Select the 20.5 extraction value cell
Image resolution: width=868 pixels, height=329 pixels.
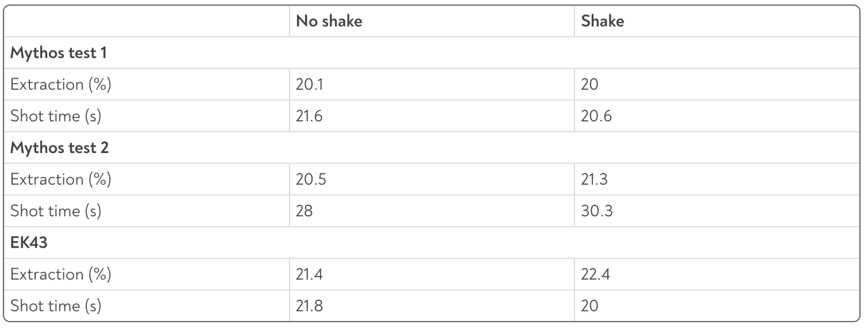[x=311, y=180]
